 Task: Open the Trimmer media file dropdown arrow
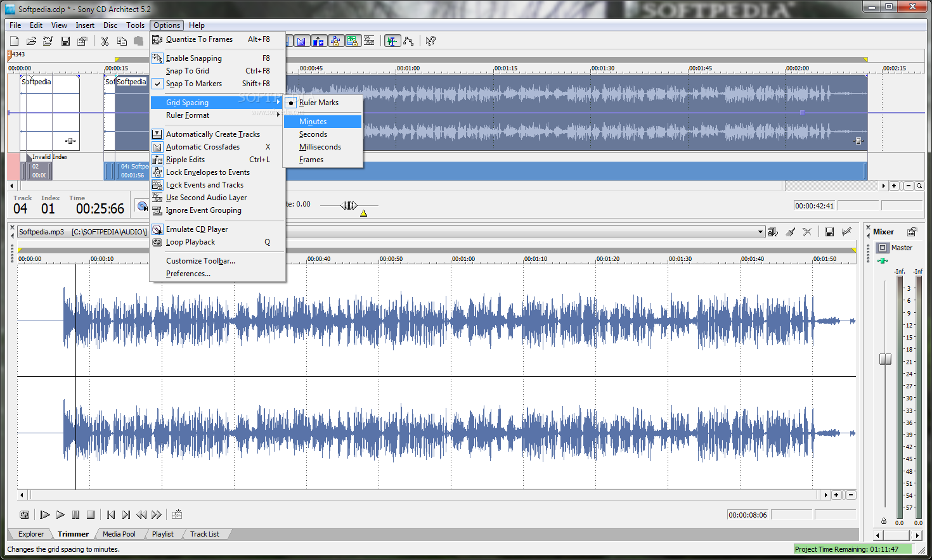[x=760, y=232]
